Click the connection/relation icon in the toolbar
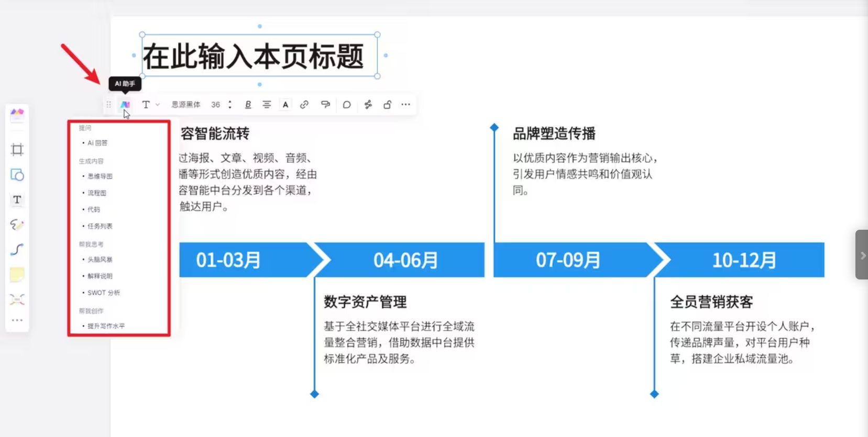Viewport: 868px width, 437px height. [368, 105]
